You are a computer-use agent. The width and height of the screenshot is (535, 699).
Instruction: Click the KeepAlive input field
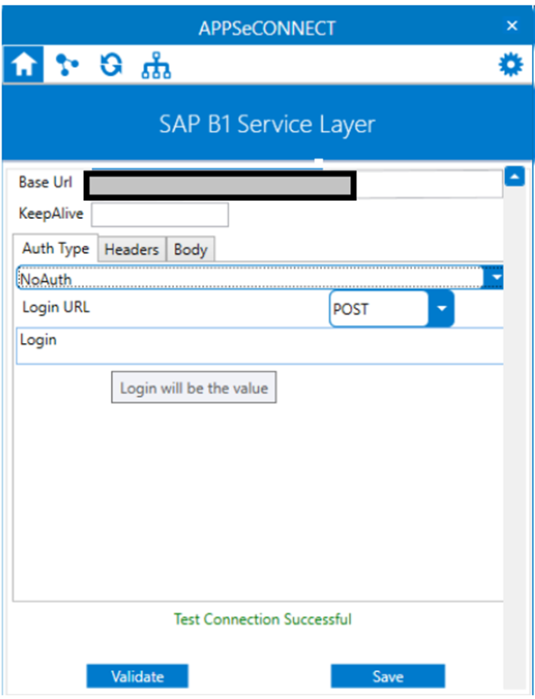click(160, 214)
